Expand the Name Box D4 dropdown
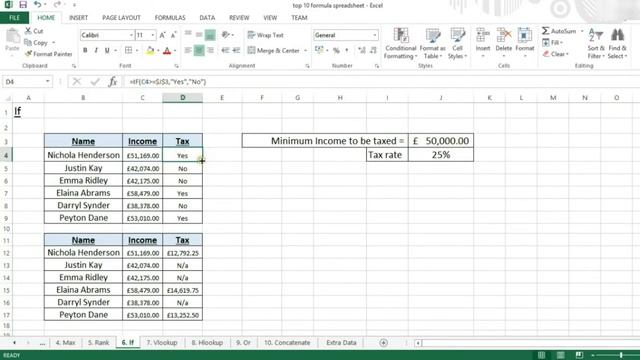 pyautogui.click(x=47, y=82)
